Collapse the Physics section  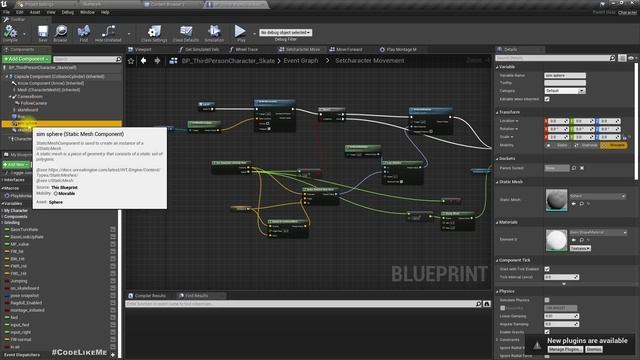[x=498, y=291]
